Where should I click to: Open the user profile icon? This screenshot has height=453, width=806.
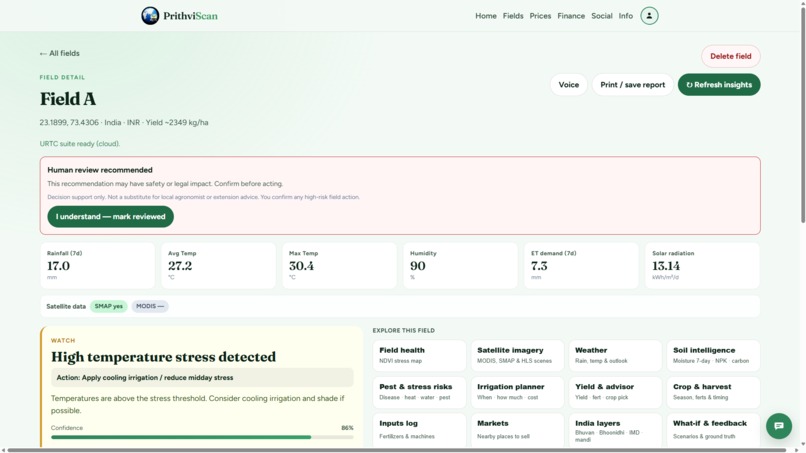point(649,16)
